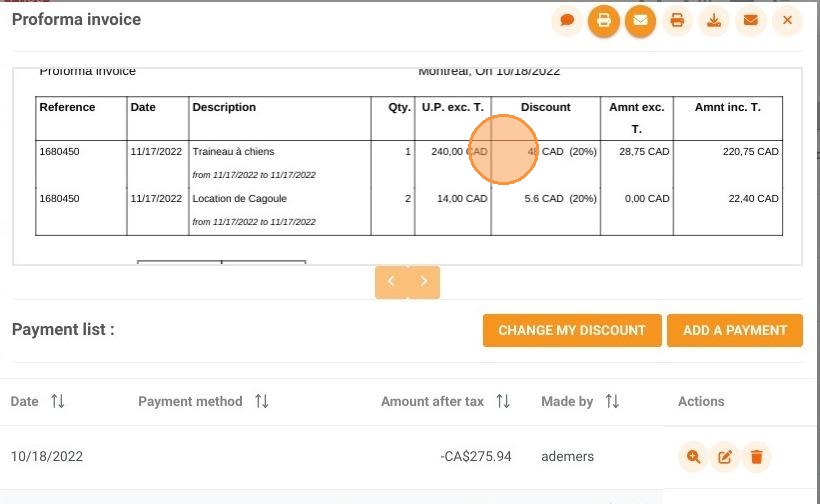The image size is (820, 504).
Task: Click ADD A PAYMENT button
Action: (x=735, y=330)
